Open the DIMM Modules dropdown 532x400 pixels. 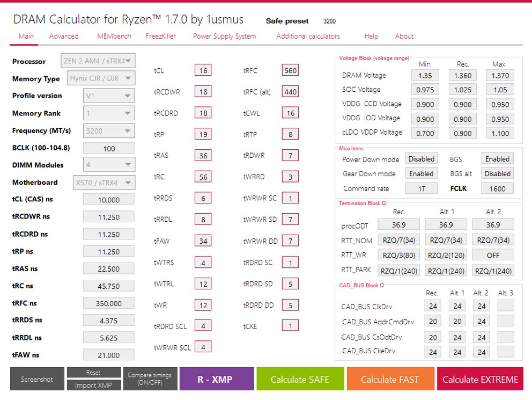point(108,165)
